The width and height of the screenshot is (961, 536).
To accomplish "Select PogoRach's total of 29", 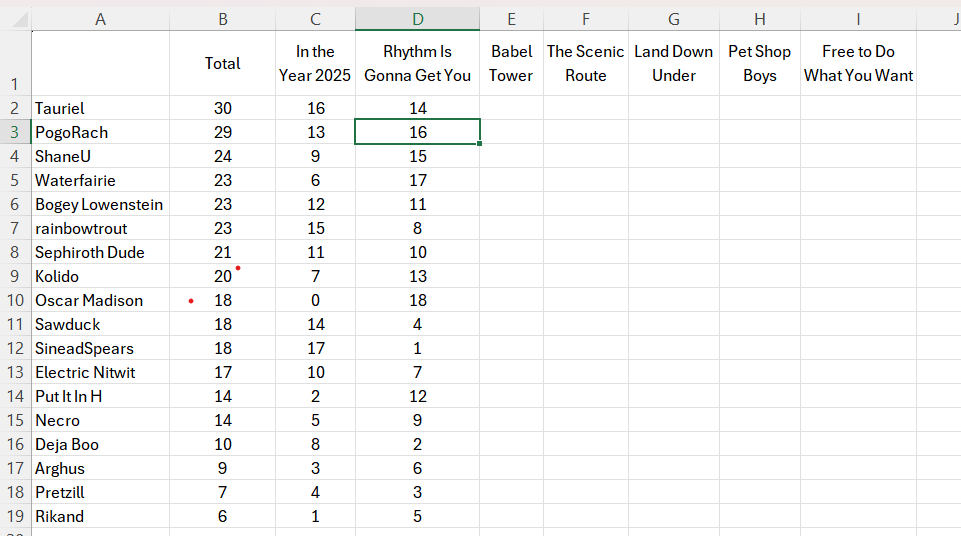I will [x=222, y=132].
